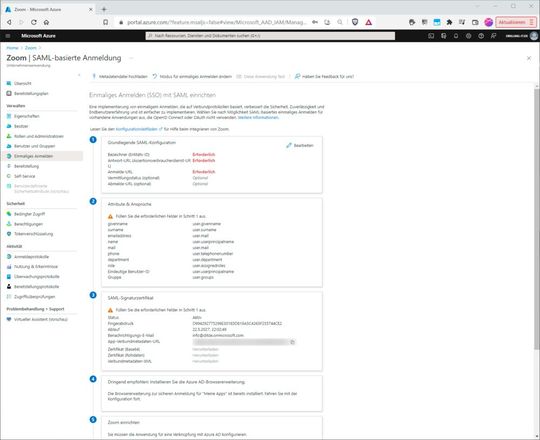Open the account avatar menu
This screenshot has width=540, height=440.
click(x=534, y=36)
